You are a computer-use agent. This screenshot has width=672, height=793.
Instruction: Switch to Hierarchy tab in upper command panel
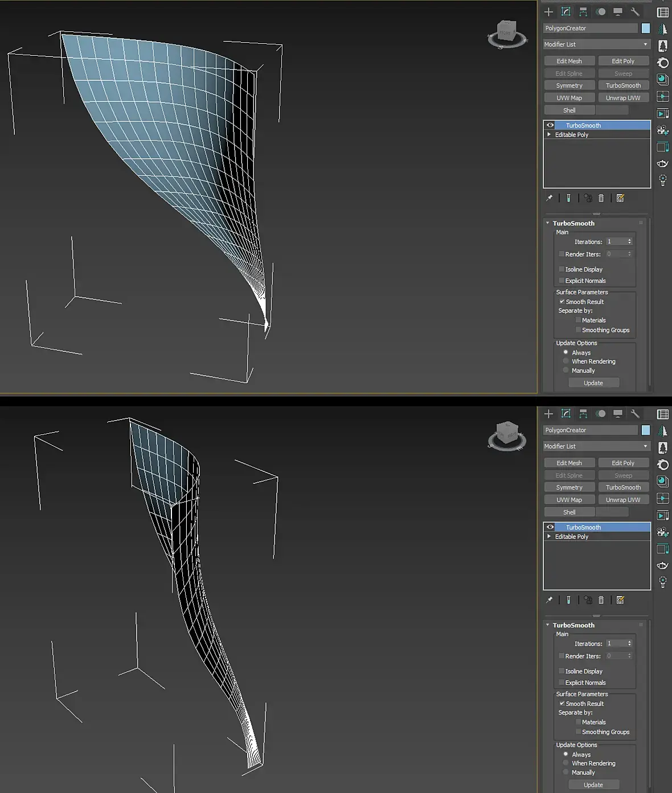(x=583, y=12)
